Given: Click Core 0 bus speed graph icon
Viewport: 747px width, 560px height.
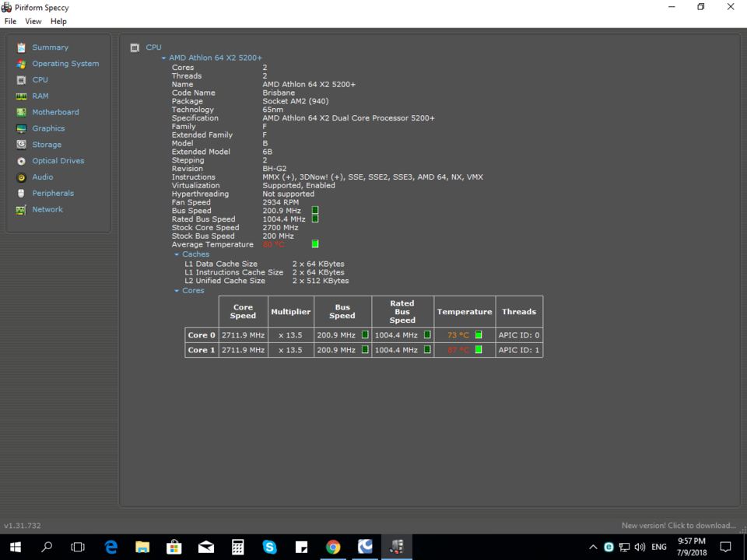Looking at the screenshot, I should 365,334.
